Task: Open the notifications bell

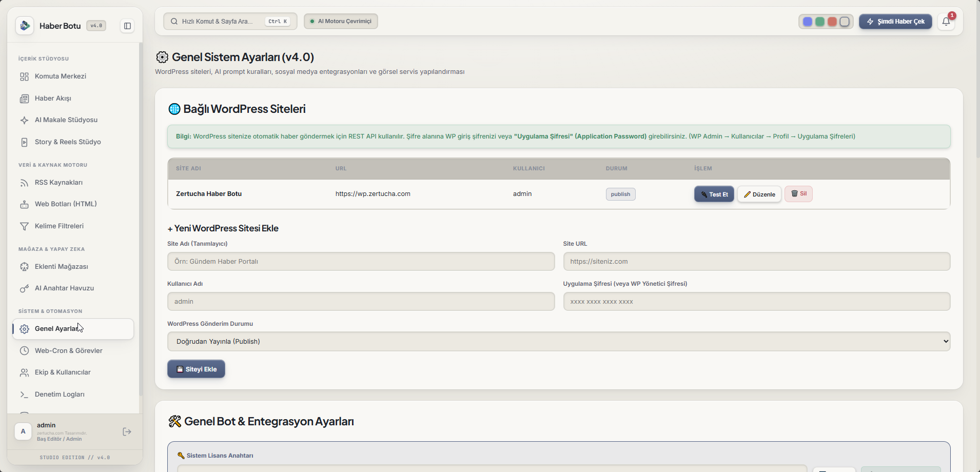Action: coord(946,22)
